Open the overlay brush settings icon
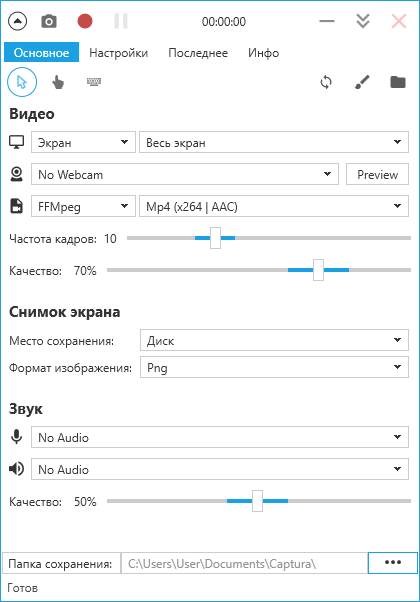Image resolution: width=420 pixels, height=602 pixels. click(x=362, y=82)
